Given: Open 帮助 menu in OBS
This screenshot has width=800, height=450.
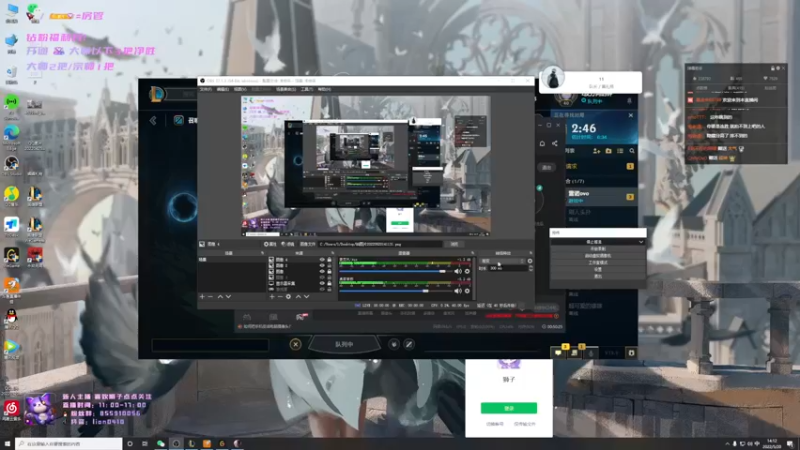Looking at the screenshot, I should tap(324, 89).
